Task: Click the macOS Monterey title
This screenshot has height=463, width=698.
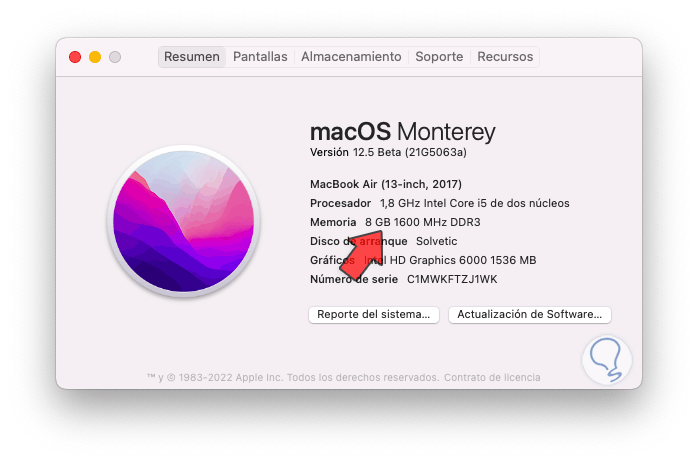Action: [x=402, y=132]
